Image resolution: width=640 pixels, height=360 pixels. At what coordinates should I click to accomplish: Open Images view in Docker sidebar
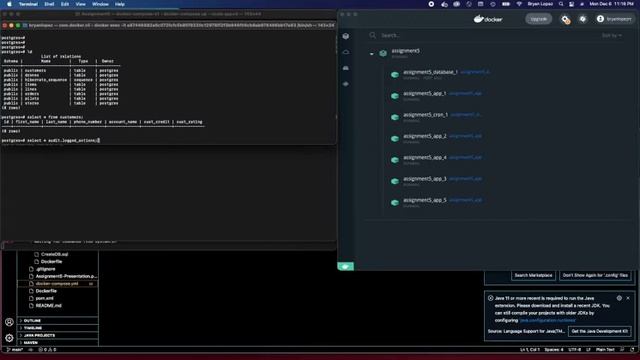(x=346, y=52)
